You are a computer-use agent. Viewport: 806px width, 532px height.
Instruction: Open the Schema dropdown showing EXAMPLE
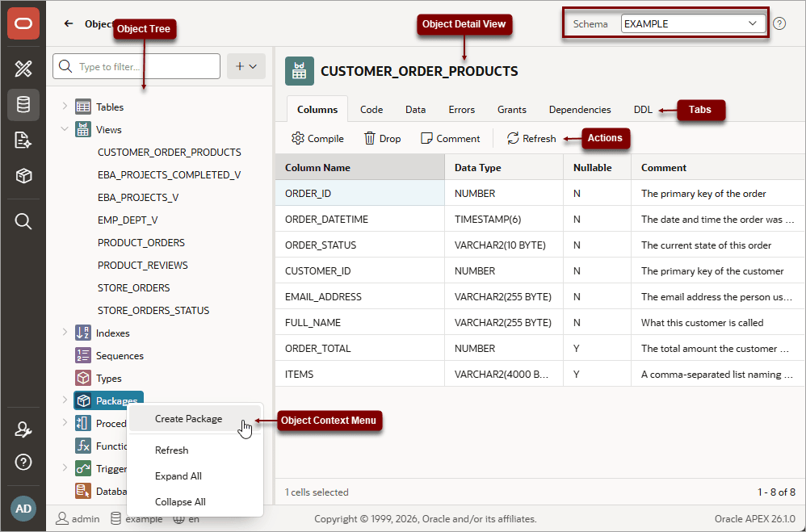[x=693, y=23]
